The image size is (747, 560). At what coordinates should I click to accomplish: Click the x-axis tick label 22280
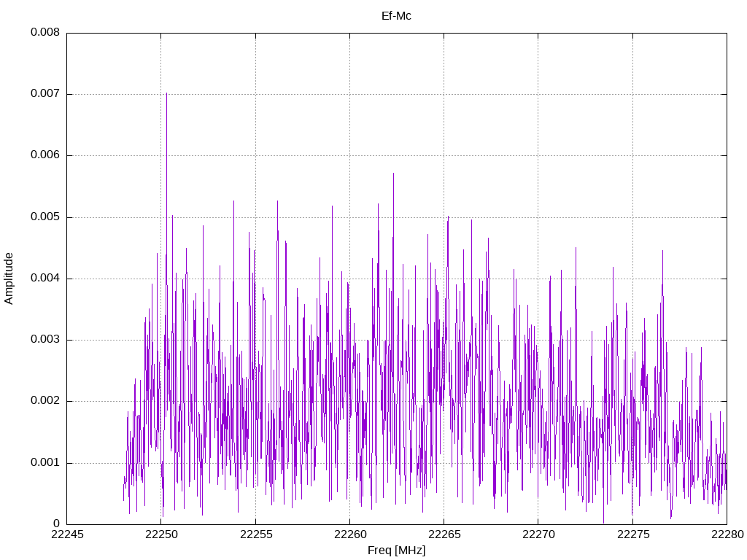click(x=727, y=534)
